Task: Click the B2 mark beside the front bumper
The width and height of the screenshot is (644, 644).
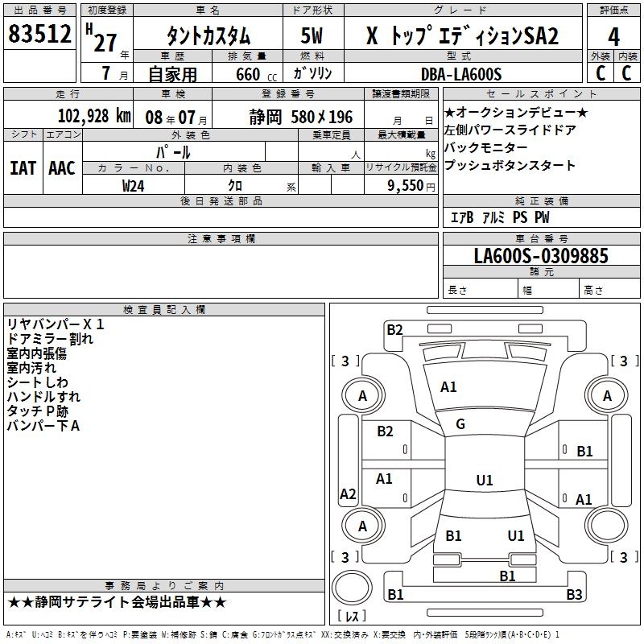Action: pyautogui.click(x=394, y=329)
